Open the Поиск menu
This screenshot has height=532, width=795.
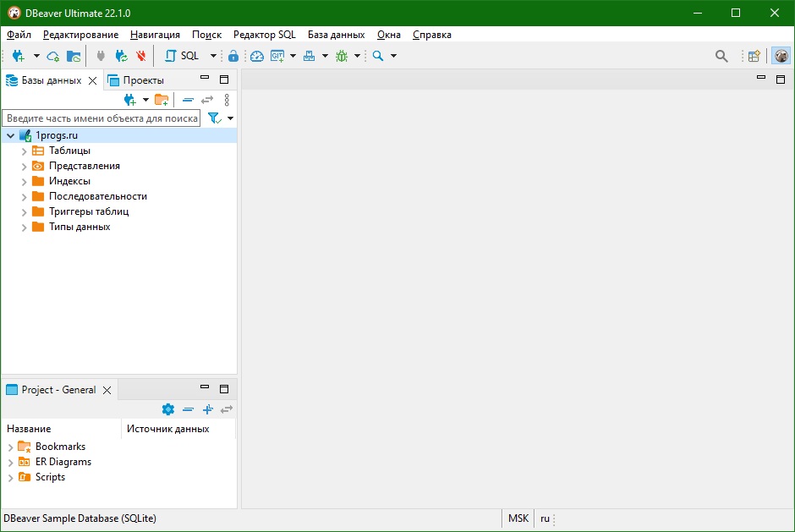(x=206, y=35)
